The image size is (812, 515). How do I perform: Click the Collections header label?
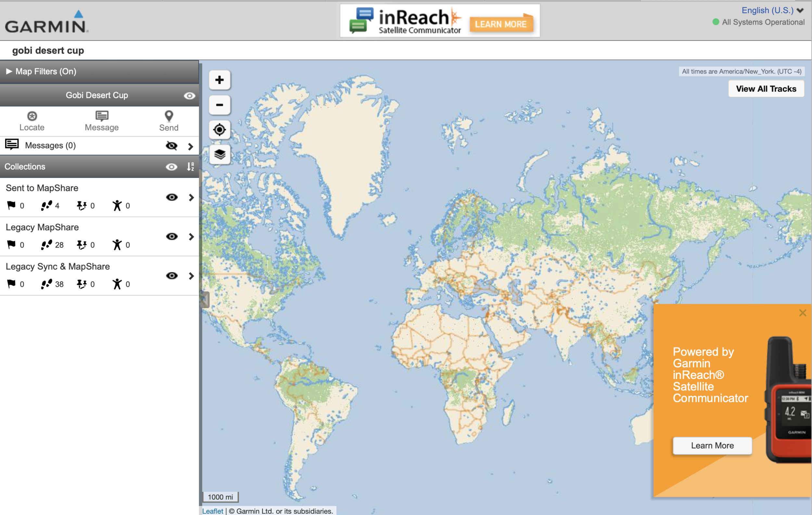[25, 167]
